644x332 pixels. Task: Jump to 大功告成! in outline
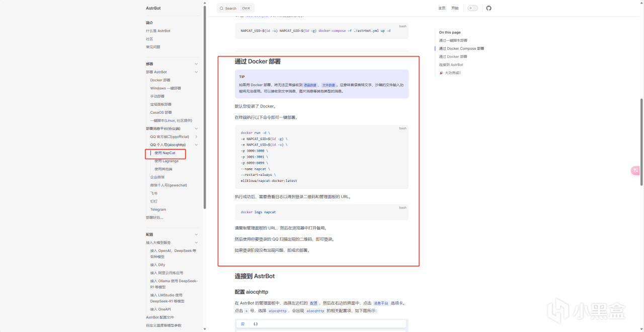450,73
